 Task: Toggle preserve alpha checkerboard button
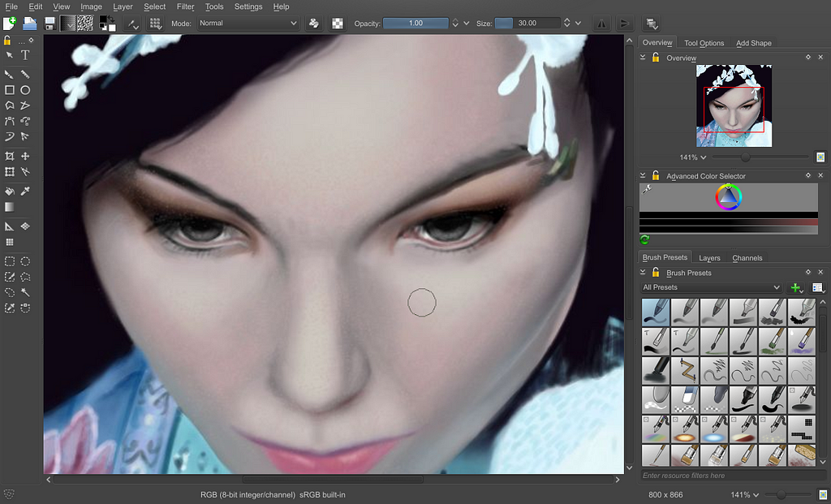(x=337, y=24)
